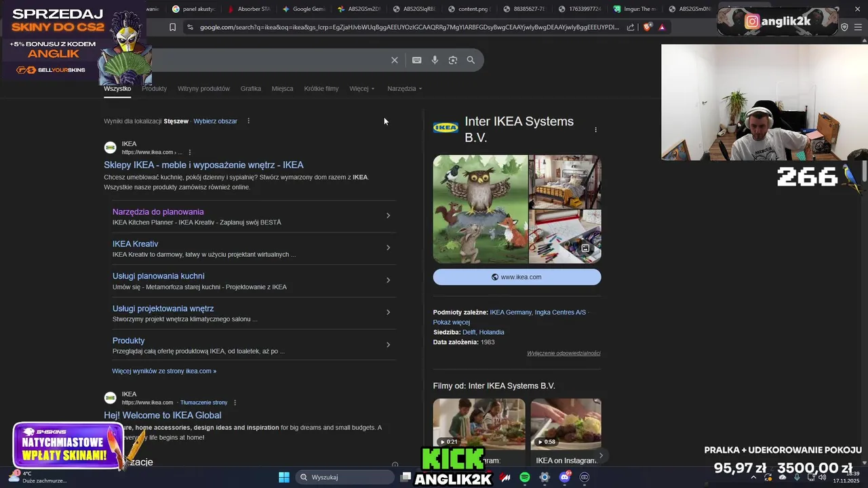Expand the IKEA Kreativ sitelink arrow

388,248
